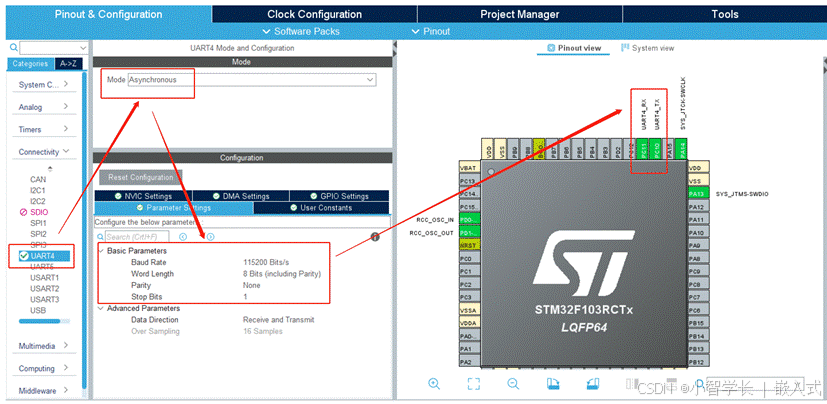
Task: Click the System view icon
Action: point(625,47)
